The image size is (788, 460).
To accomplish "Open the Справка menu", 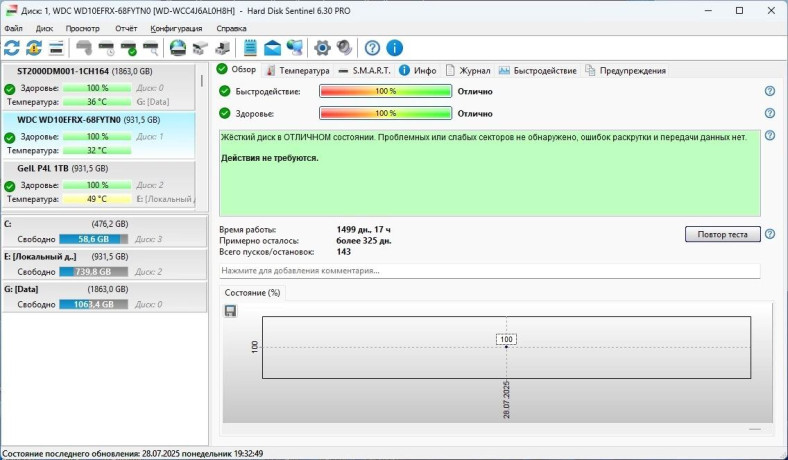I will click(x=231, y=28).
